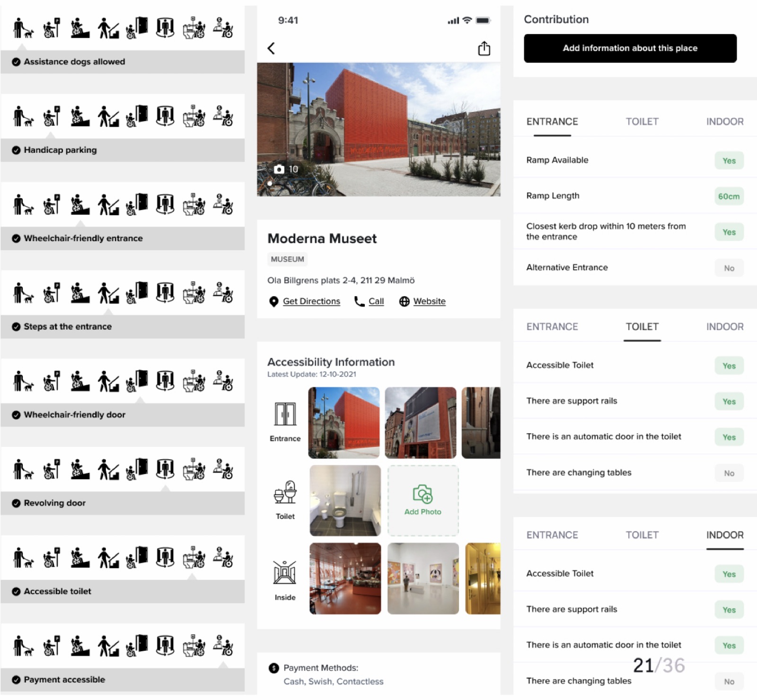Select the Entrance door icon under Accessibility Information
This screenshot has height=700, width=757.
coord(285,414)
